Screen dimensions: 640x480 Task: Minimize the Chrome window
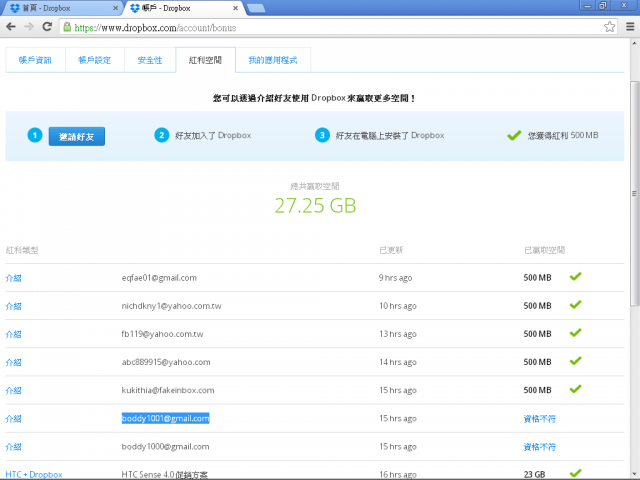click(x=587, y=6)
